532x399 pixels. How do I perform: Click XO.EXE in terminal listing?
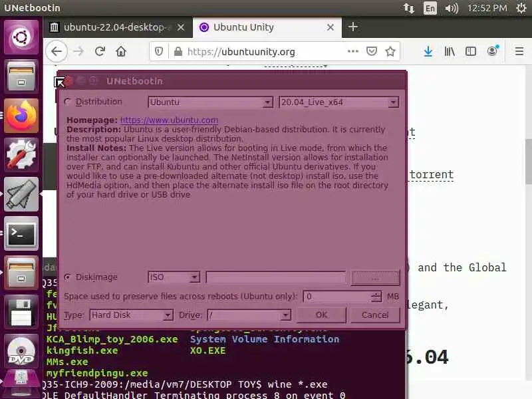207,350
